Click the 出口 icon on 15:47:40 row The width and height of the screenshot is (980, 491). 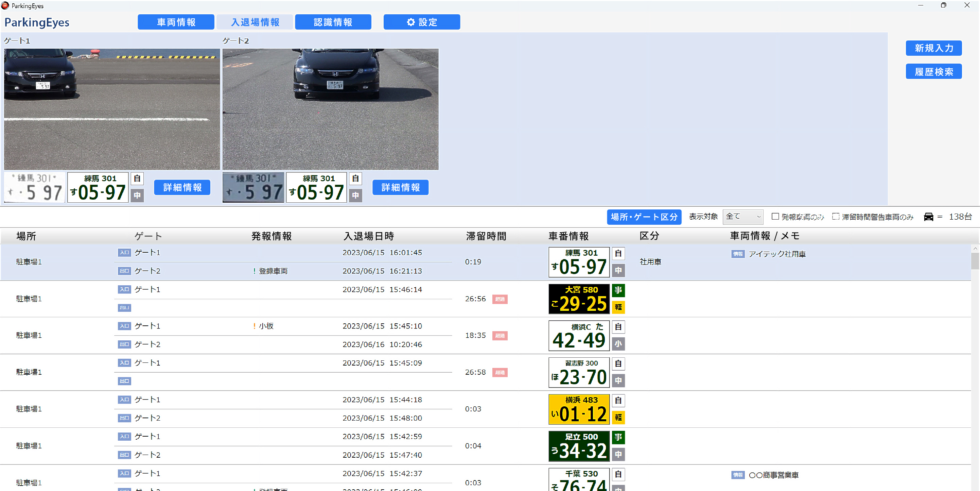124,455
